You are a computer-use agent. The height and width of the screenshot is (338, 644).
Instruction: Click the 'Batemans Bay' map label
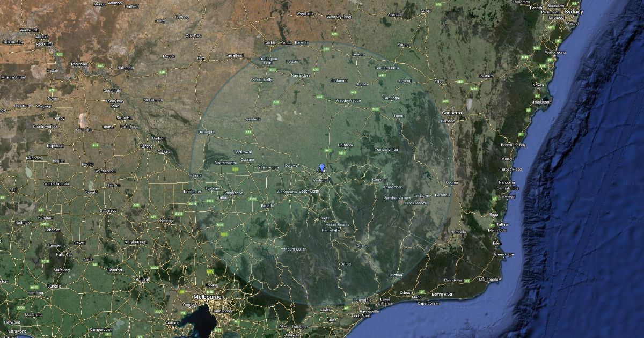514,145
